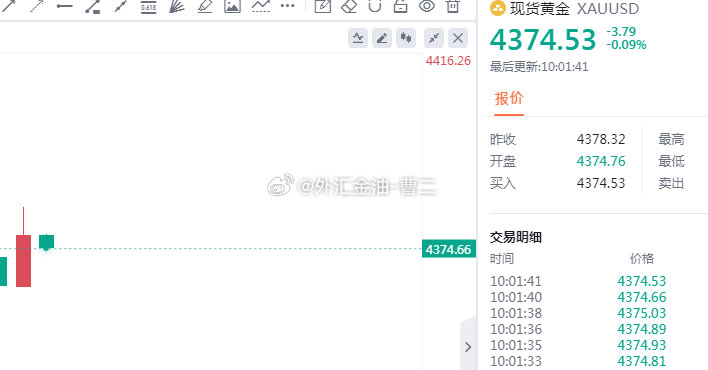The width and height of the screenshot is (708, 370).
Task: Click the trade price 4374.81
Action: [x=642, y=361]
